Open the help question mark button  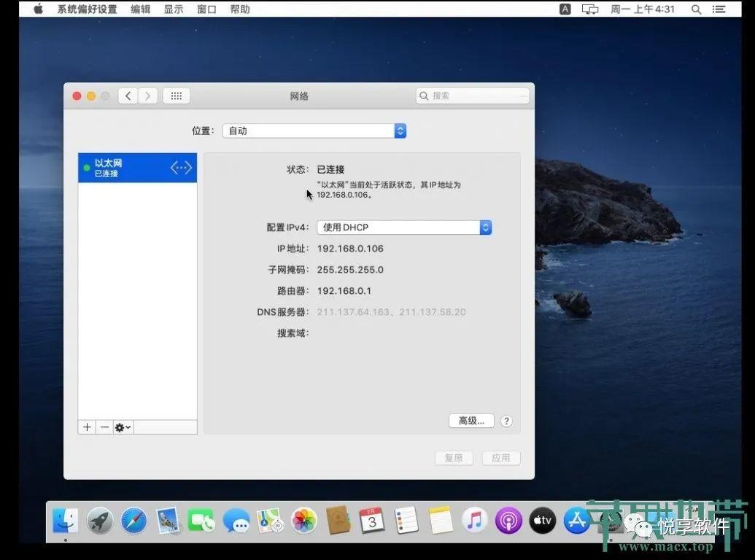(506, 421)
